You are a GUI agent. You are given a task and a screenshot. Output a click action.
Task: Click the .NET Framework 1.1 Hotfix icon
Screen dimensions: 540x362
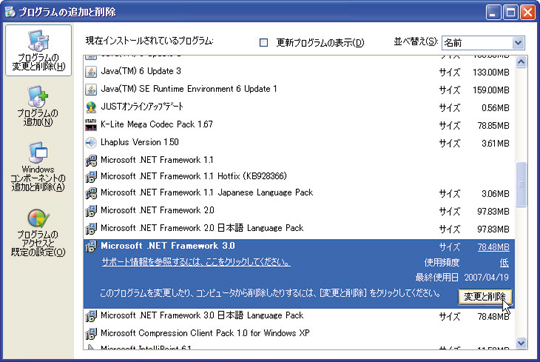(91, 177)
